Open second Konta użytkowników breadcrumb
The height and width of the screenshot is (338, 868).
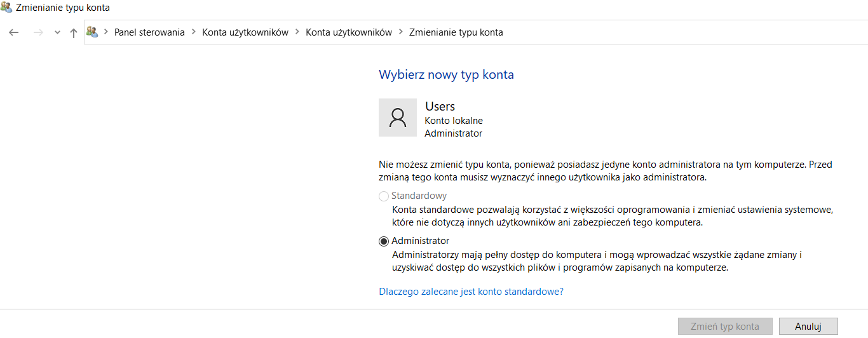pos(349,32)
